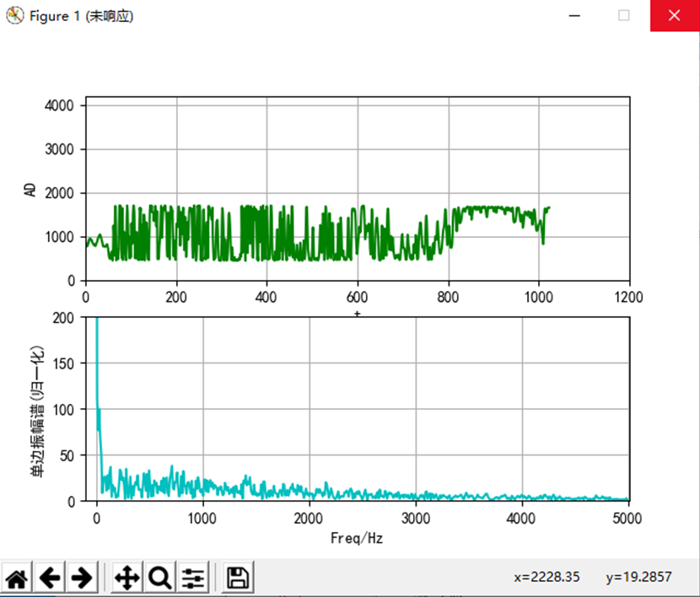Click tick label 1200 on top plot
This screenshot has height=597, width=700.
(x=628, y=297)
